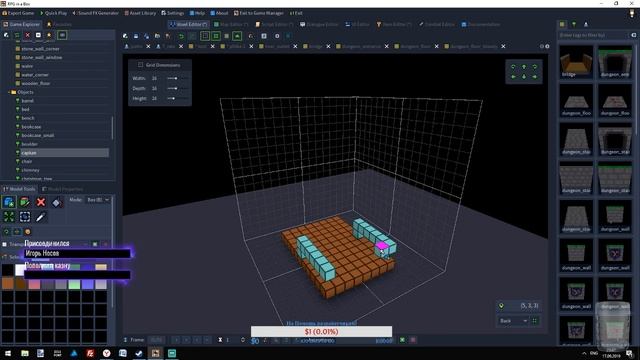Click the star icon in Game Explorer toolbar
This screenshot has width=640, height=360.
[x=49, y=35]
